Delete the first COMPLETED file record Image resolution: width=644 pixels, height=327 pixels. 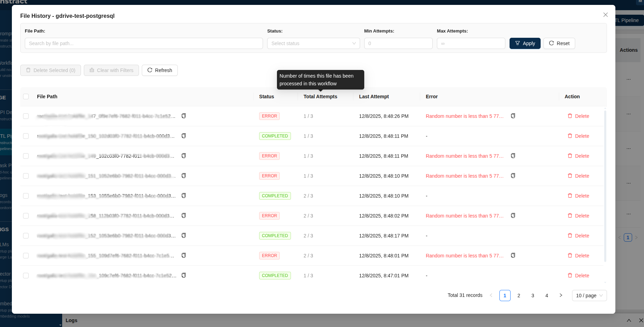578,136
